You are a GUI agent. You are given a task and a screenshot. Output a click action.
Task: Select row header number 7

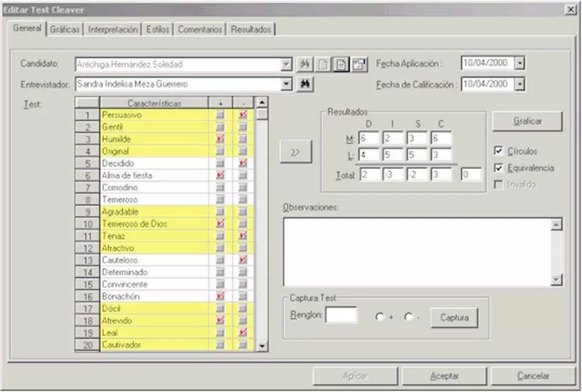[x=87, y=187]
